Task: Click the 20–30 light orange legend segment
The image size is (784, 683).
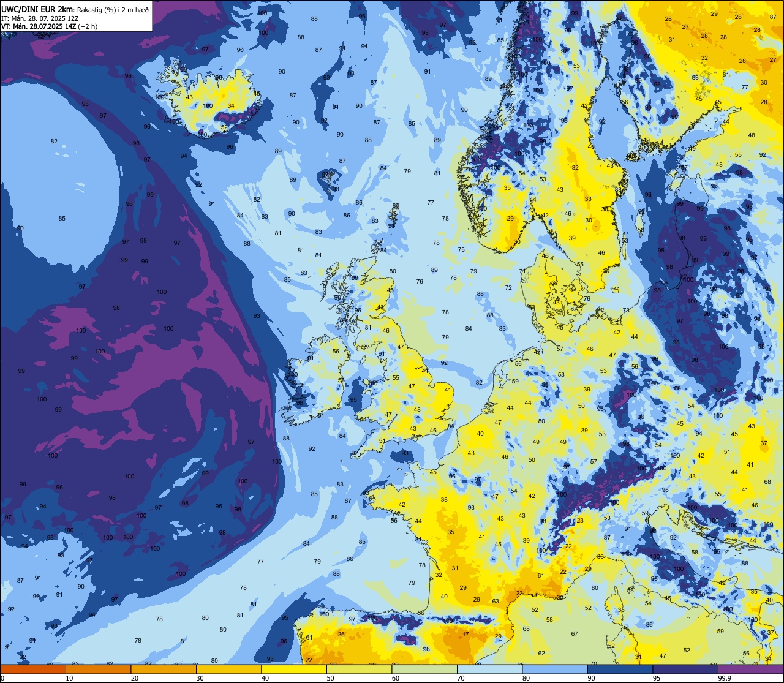Action: tap(164, 669)
